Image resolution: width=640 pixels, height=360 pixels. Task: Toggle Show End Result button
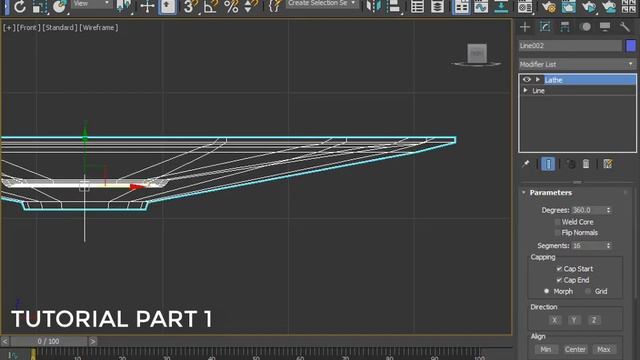pyautogui.click(x=548, y=164)
